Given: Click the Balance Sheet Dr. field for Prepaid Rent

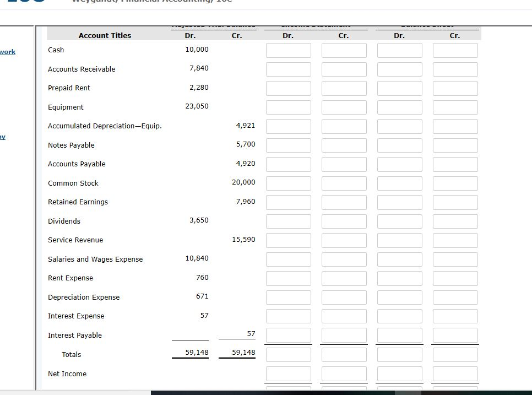Looking at the screenshot, I should (399, 88).
